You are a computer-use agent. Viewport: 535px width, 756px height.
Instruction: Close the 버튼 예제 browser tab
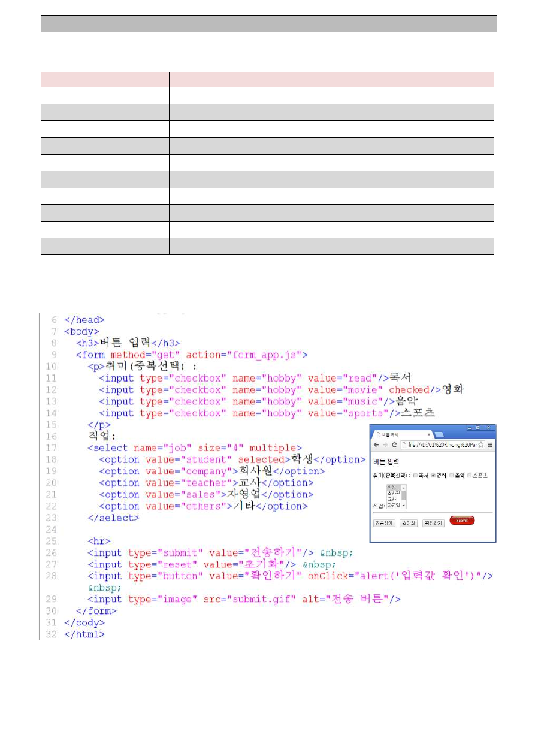click(x=428, y=434)
